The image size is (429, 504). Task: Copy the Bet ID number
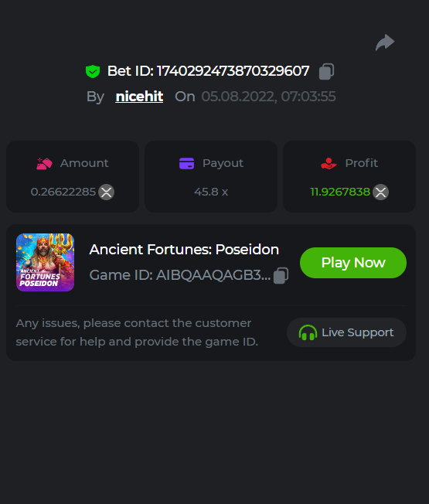[x=326, y=71]
